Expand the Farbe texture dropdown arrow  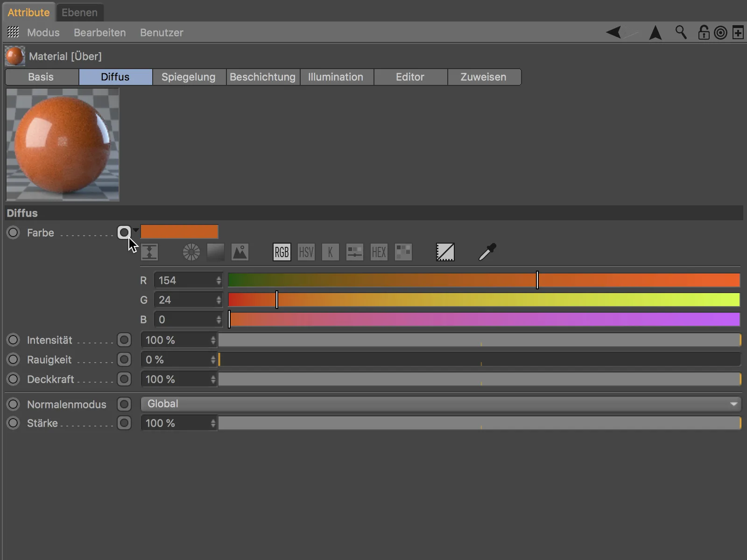[136, 230]
